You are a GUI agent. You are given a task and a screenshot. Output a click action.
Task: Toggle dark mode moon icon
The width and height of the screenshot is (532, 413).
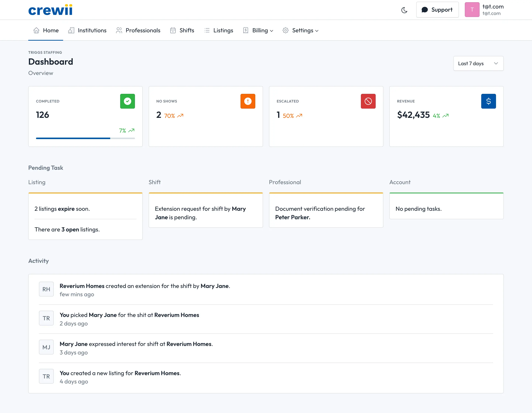pyautogui.click(x=404, y=10)
